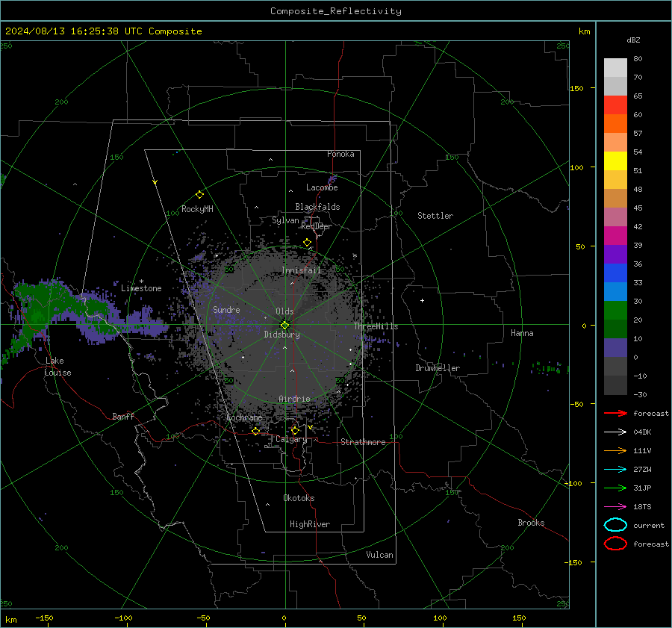Screen dimensions: 672x628
Task: Click the Didsbury label
Action: point(281,335)
